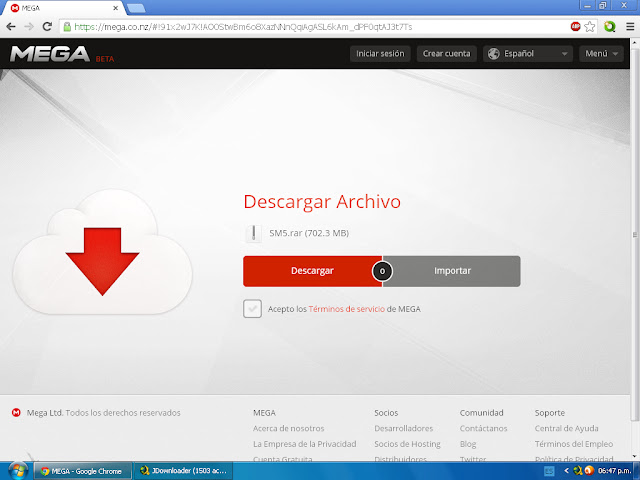Click the round 'o' divider between Descargar and Importar
Screen dimensions: 640x480
(382, 271)
